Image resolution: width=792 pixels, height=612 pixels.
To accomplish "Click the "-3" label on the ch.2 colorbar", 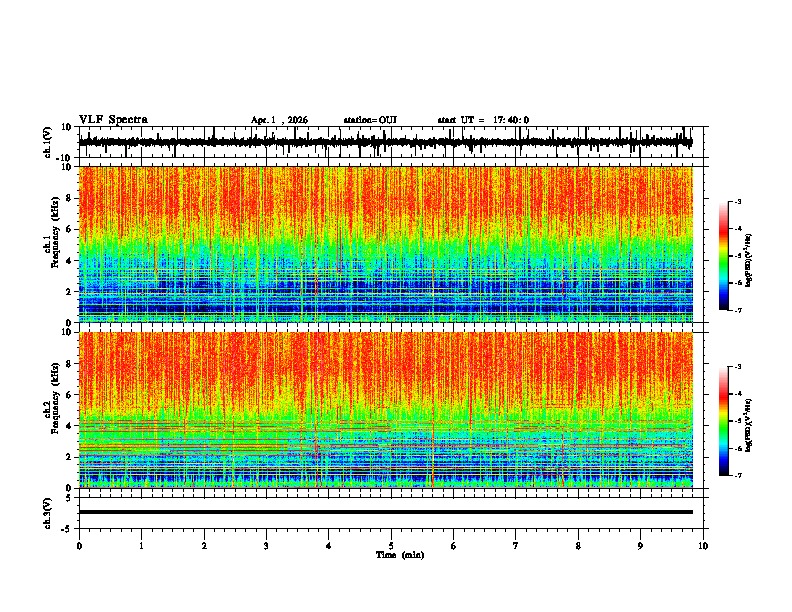I will coord(738,367).
